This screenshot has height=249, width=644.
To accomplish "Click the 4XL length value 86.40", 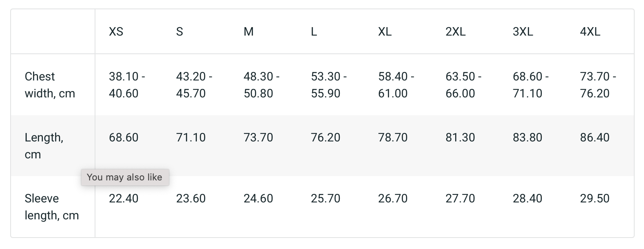I will [x=595, y=138].
